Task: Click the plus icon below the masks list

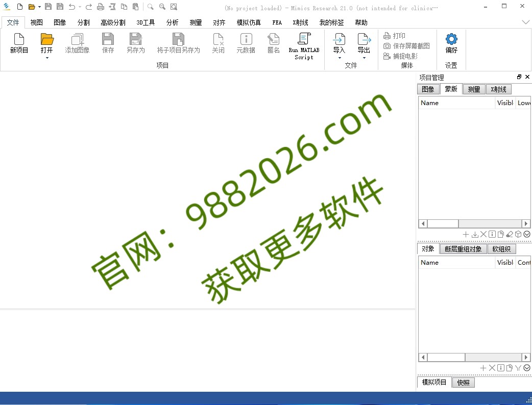Action: click(466, 234)
